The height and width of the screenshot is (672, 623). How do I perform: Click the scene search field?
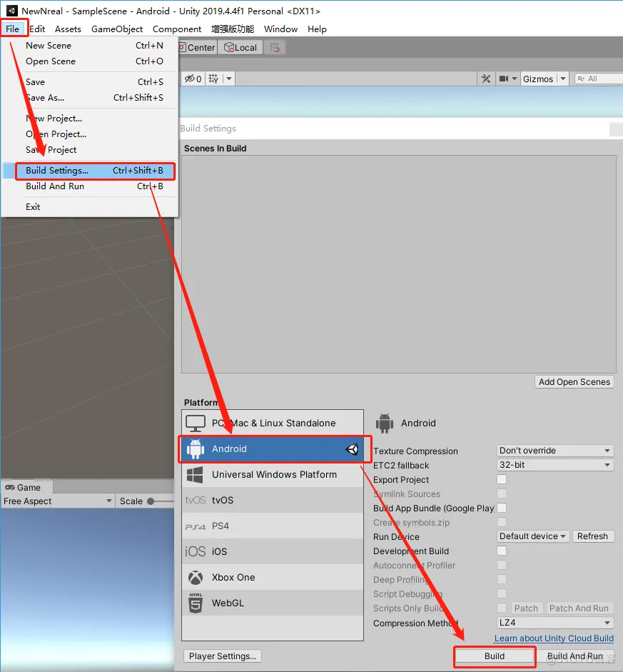[599, 79]
